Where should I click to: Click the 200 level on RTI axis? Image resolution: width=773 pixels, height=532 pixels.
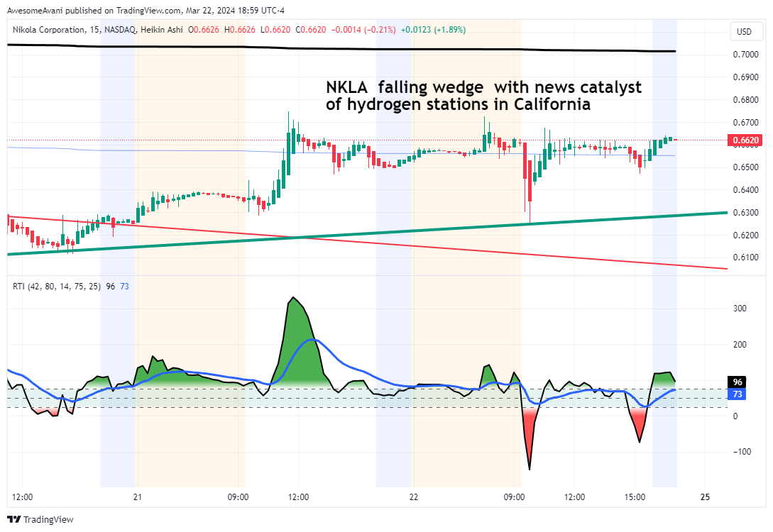click(x=740, y=344)
